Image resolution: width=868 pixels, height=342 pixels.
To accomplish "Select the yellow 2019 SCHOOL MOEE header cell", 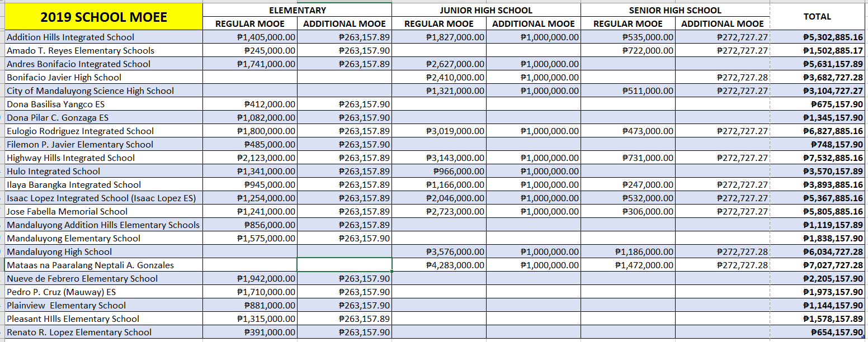I will click(x=102, y=17).
